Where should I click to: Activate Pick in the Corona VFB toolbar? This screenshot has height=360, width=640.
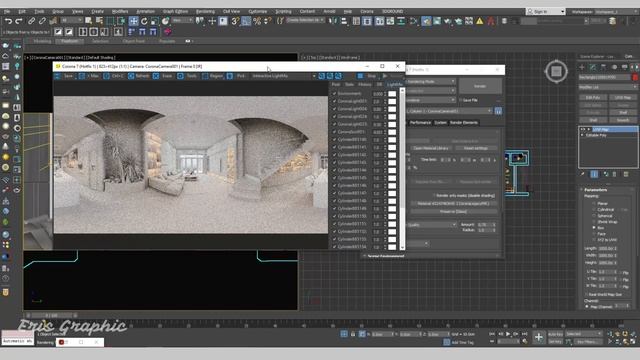(237, 76)
